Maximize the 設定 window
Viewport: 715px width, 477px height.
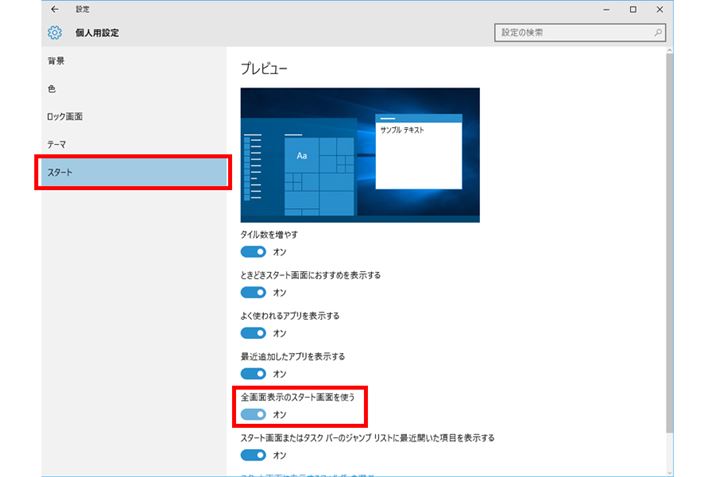click(633, 9)
